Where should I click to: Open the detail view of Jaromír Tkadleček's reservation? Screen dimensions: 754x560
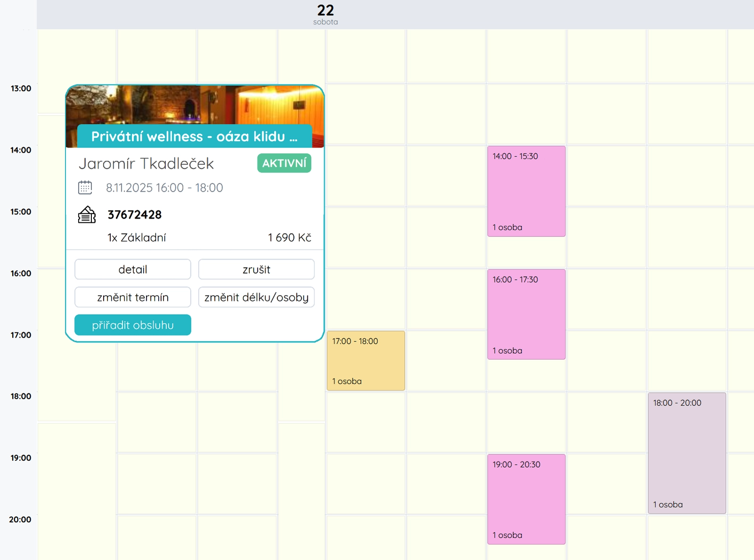pos(132,269)
